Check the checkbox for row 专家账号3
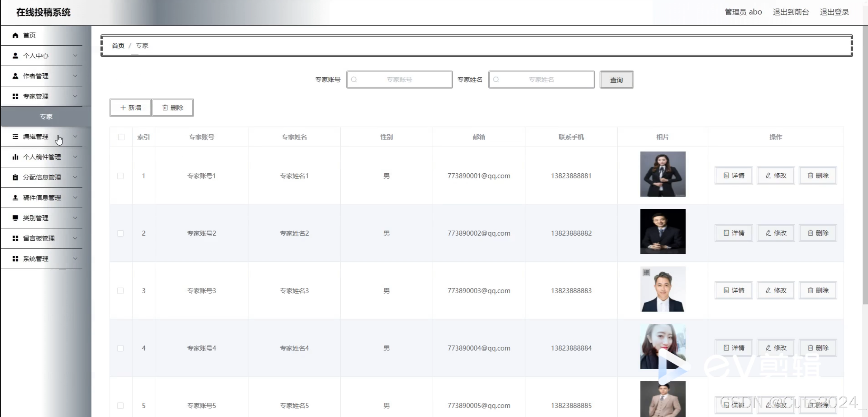The height and width of the screenshot is (417, 868). click(x=120, y=291)
